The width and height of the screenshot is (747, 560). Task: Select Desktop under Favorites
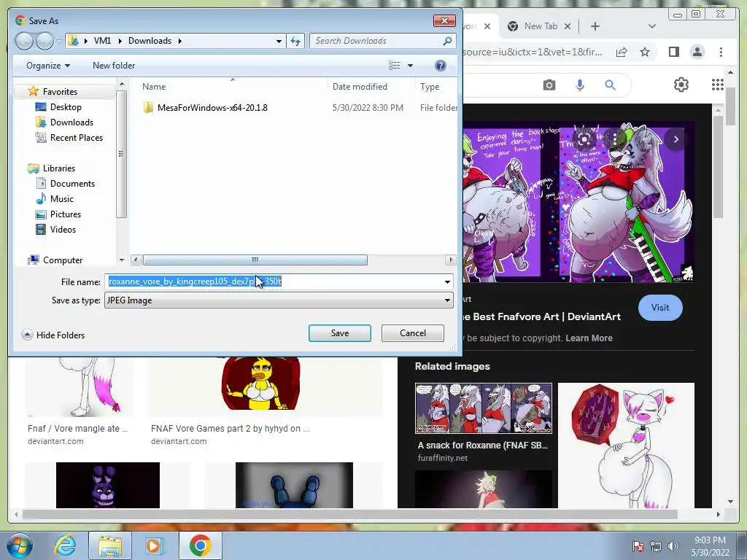[x=65, y=107]
